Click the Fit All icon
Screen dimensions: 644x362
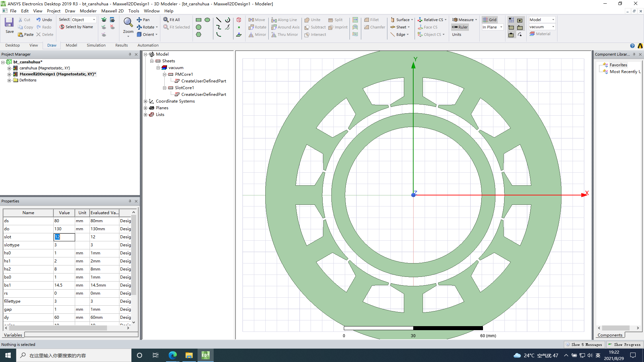tap(166, 20)
